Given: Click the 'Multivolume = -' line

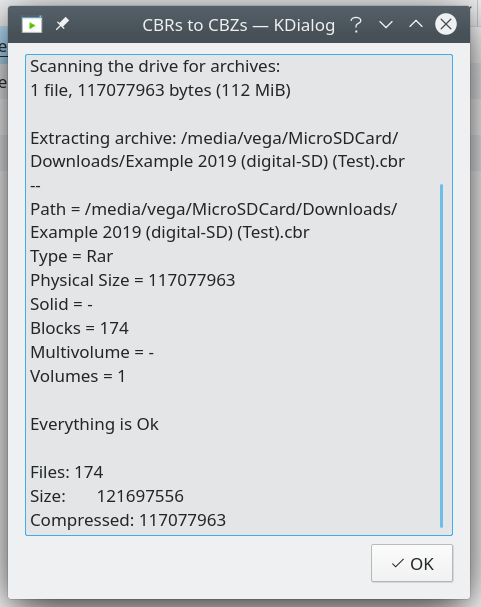Looking at the screenshot, I should click(x=92, y=352).
